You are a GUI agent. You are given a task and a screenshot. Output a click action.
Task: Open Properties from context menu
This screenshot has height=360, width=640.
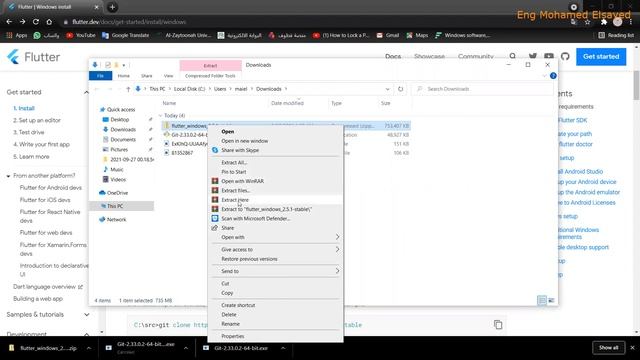pos(233,336)
